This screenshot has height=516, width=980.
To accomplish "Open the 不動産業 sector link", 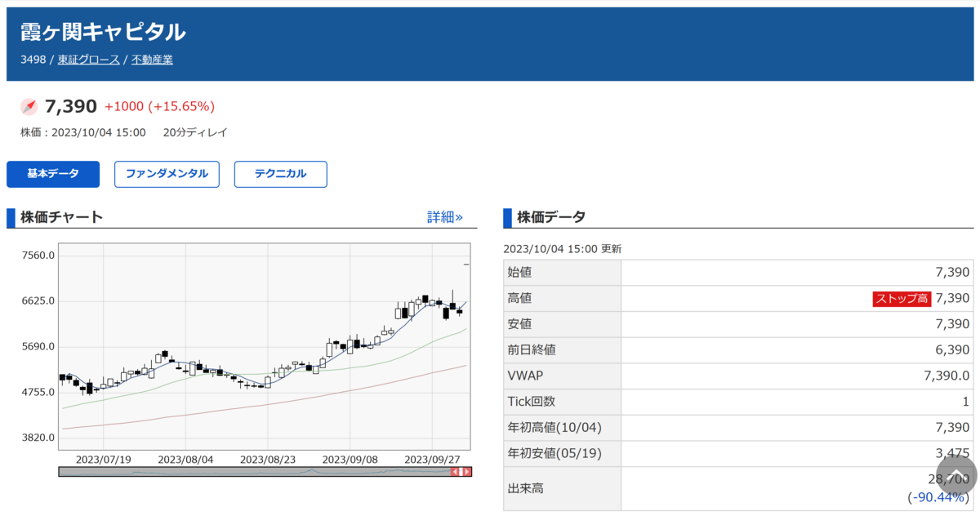I will pos(152,60).
